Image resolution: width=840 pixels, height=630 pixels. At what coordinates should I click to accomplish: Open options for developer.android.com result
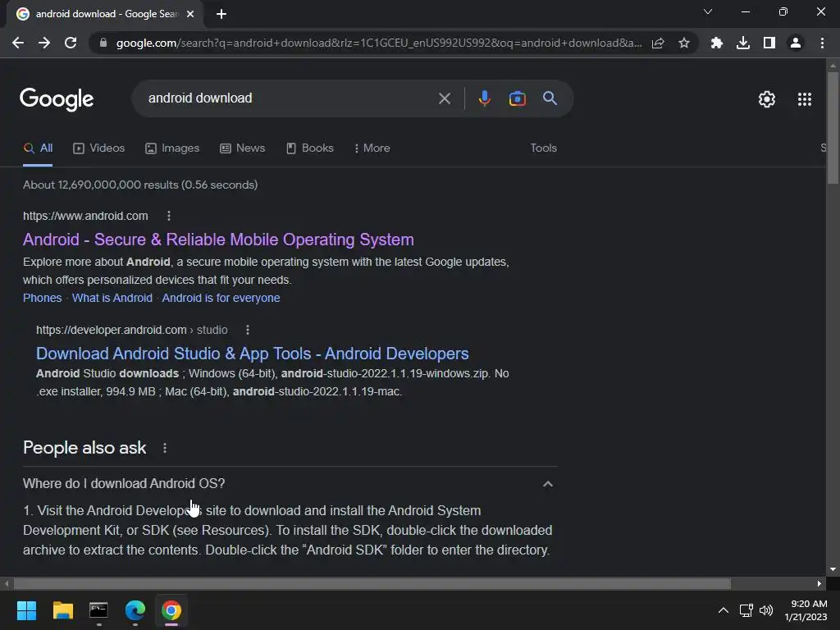tap(248, 330)
